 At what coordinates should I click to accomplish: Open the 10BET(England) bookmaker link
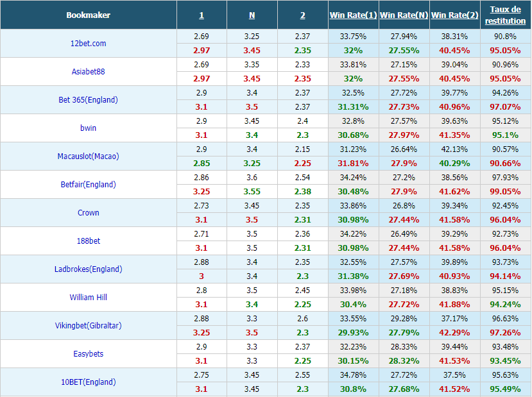pos(88,382)
